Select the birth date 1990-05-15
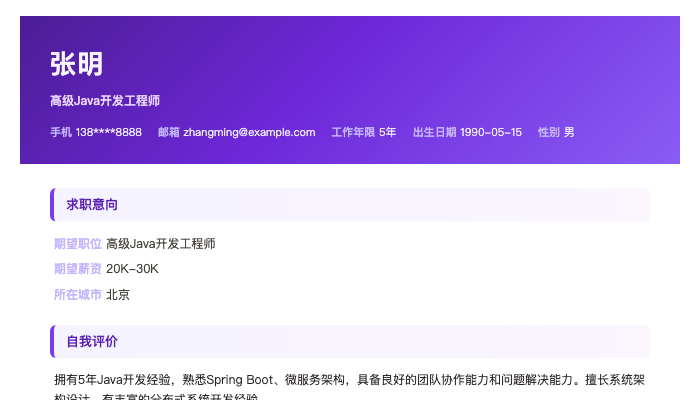This screenshot has width=700, height=400. pyautogui.click(x=491, y=132)
